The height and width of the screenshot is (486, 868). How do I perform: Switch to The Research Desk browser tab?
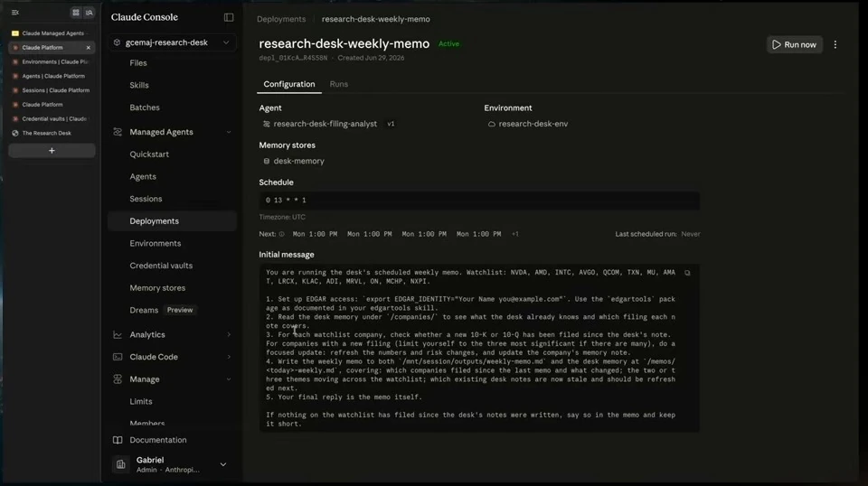(x=52, y=133)
